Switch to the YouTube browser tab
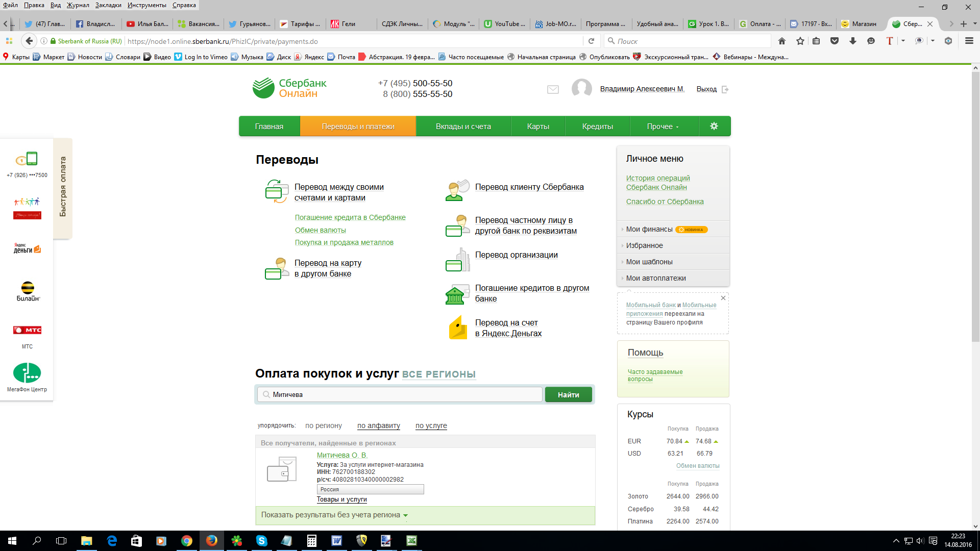This screenshot has height=551, width=980. (505, 24)
